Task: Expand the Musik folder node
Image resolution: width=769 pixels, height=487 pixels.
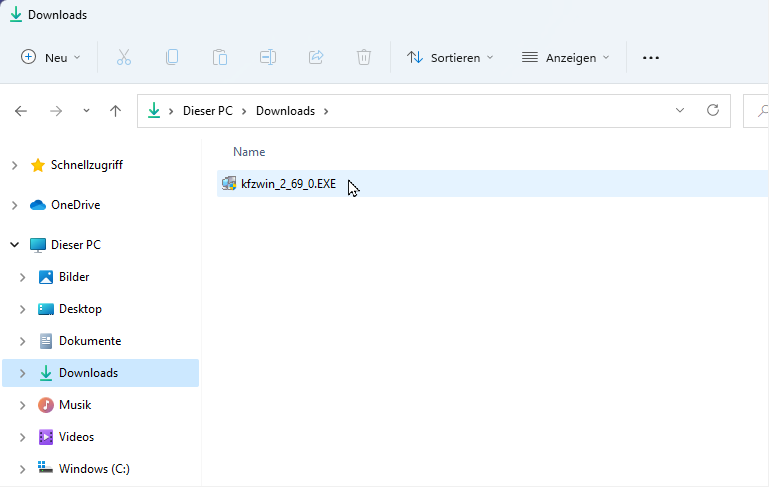Action: (x=23, y=405)
